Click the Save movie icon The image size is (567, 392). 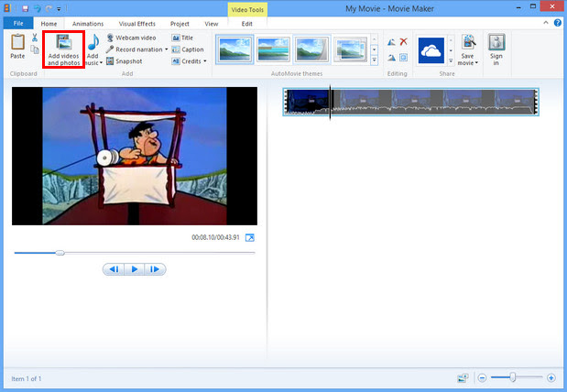click(469, 42)
